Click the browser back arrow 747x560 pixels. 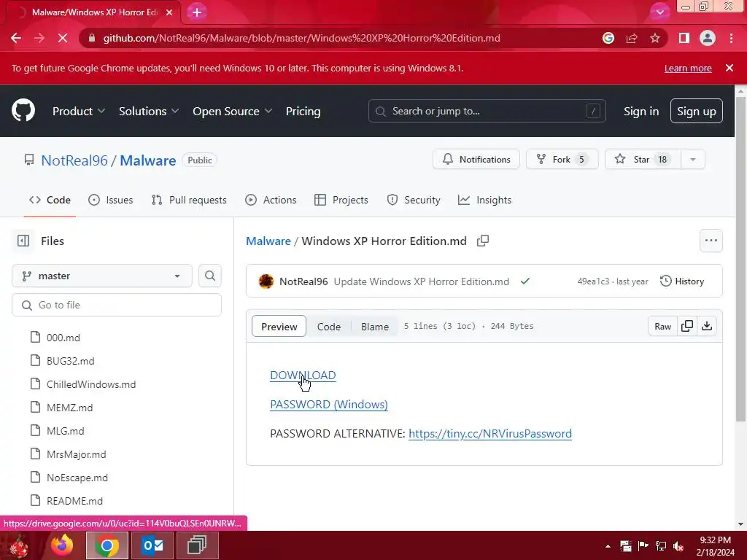[16, 38]
